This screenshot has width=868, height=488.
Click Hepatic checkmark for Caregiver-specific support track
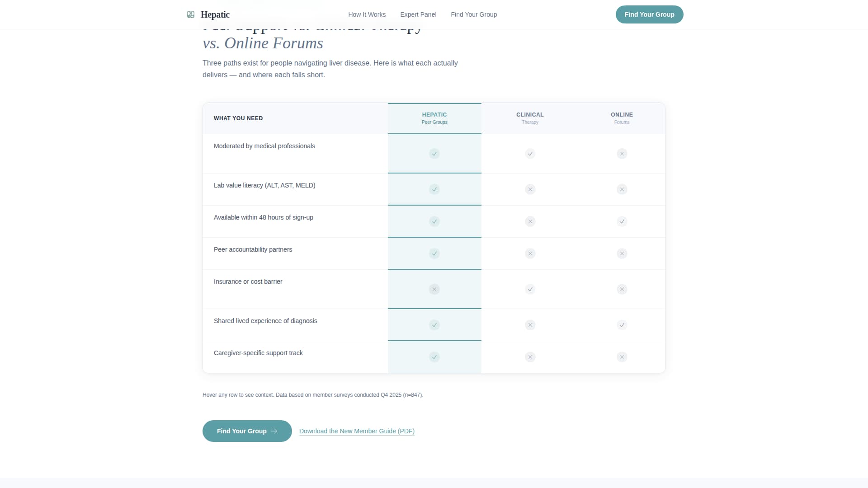pyautogui.click(x=434, y=357)
